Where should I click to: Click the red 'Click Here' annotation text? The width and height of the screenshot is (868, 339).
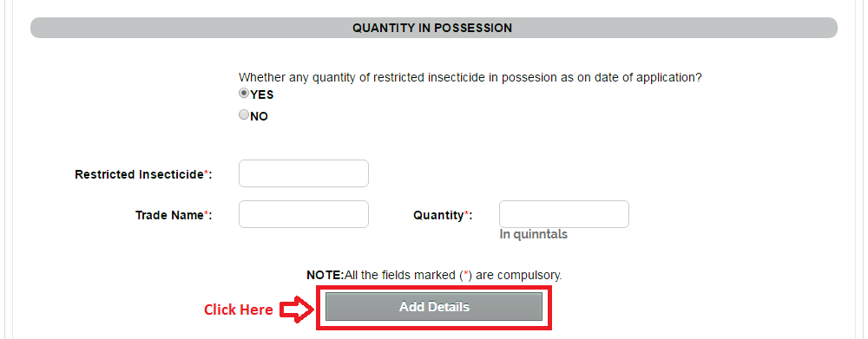238,310
